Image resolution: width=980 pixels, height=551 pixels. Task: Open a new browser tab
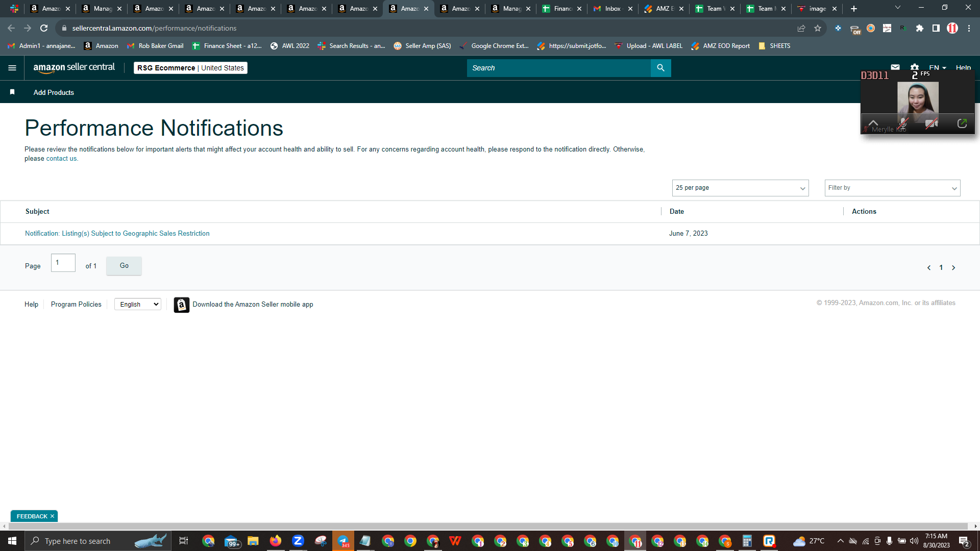pyautogui.click(x=854, y=9)
